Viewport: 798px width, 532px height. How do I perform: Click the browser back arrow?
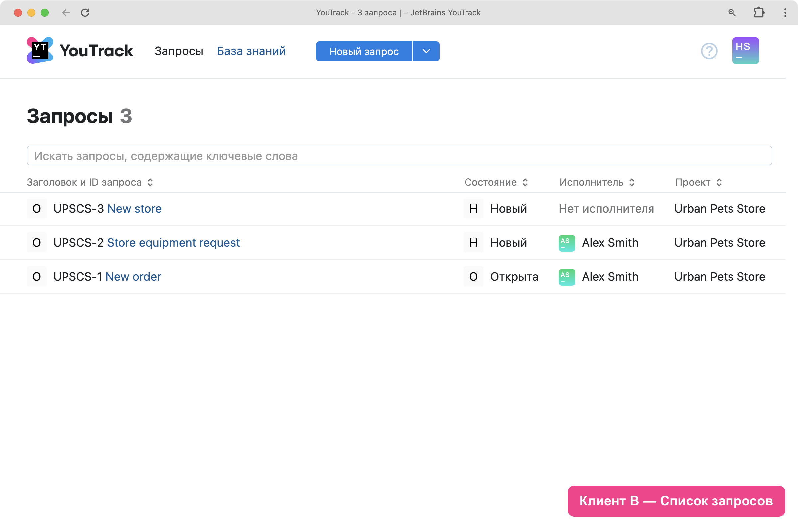(x=66, y=13)
